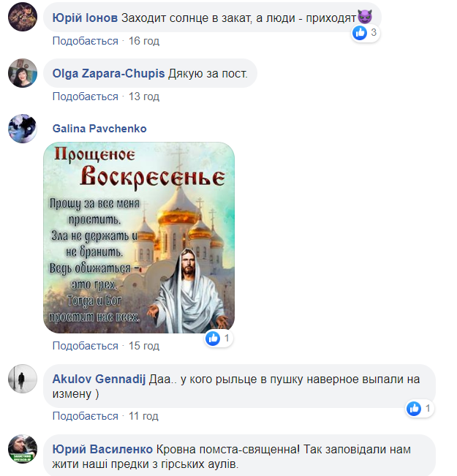Screen dimensions: 457x476
Task: Like Galina Pavchenko's image comment via Подобається
Action: point(86,346)
